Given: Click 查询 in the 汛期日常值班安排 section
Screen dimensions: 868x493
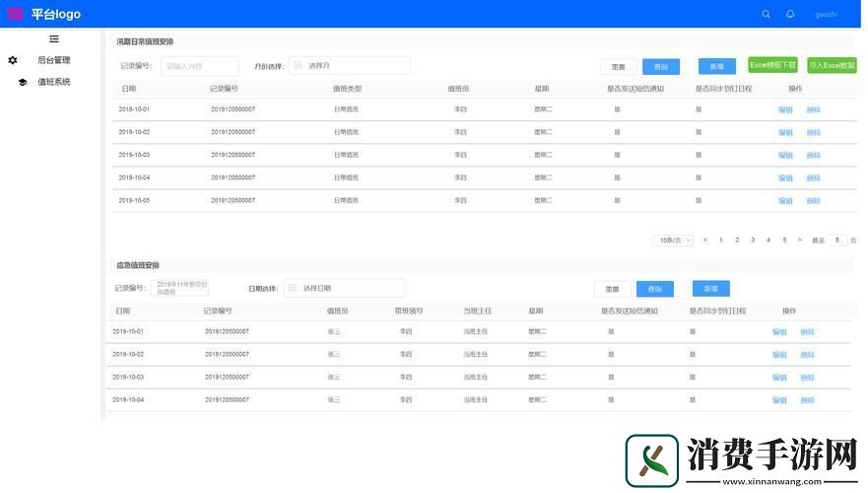Looking at the screenshot, I should pyautogui.click(x=661, y=66).
